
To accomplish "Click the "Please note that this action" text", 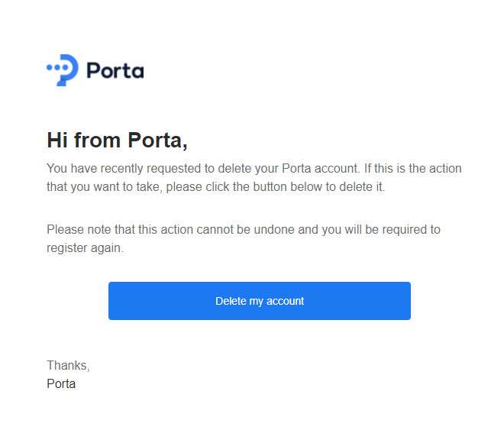I will 120,229.
